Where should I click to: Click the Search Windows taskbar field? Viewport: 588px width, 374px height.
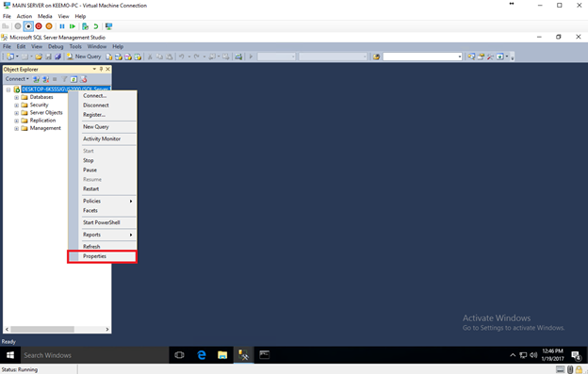point(93,355)
